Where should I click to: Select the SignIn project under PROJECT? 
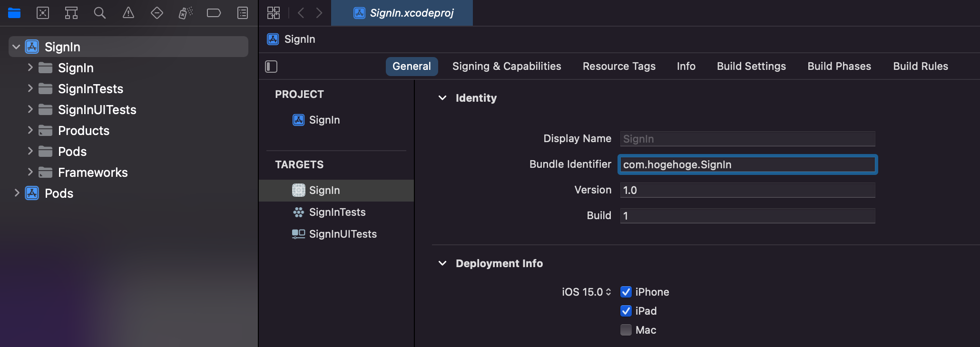click(324, 120)
